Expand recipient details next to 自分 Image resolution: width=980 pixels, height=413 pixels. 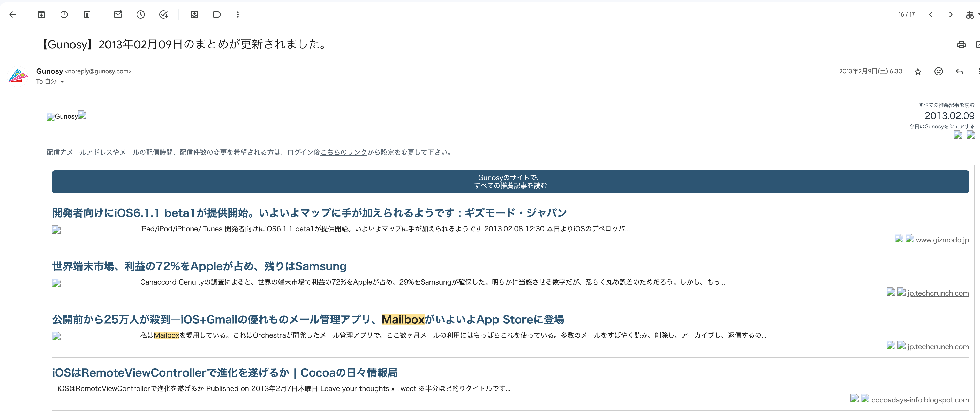click(62, 82)
